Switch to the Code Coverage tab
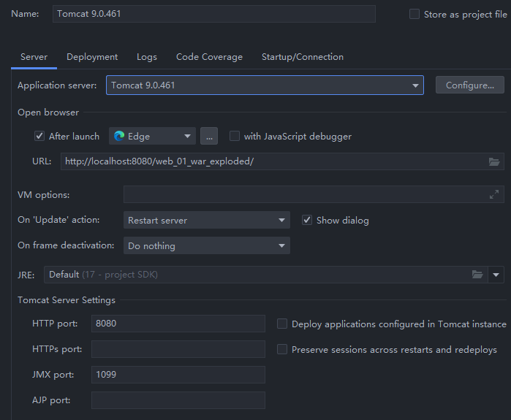 pos(209,57)
